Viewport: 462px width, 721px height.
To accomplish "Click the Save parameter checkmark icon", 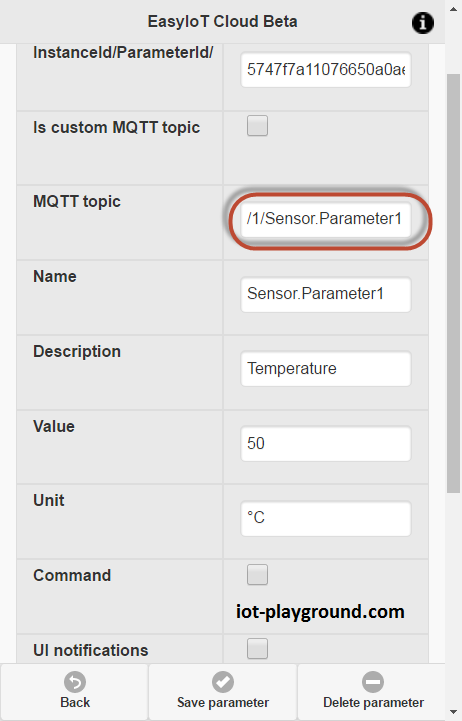I will point(223,682).
